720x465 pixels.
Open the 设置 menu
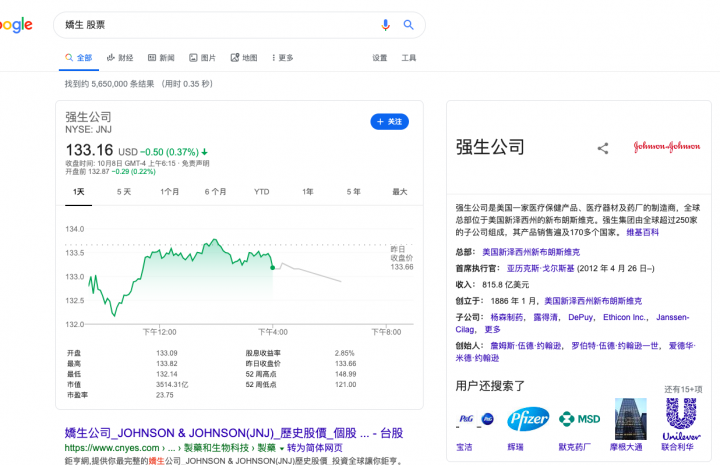click(380, 58)
